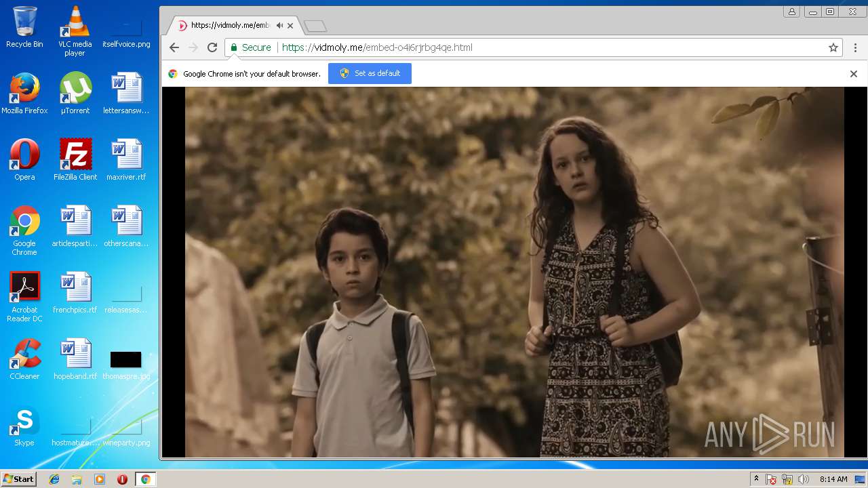Go back in Chrome

(174, 47)
